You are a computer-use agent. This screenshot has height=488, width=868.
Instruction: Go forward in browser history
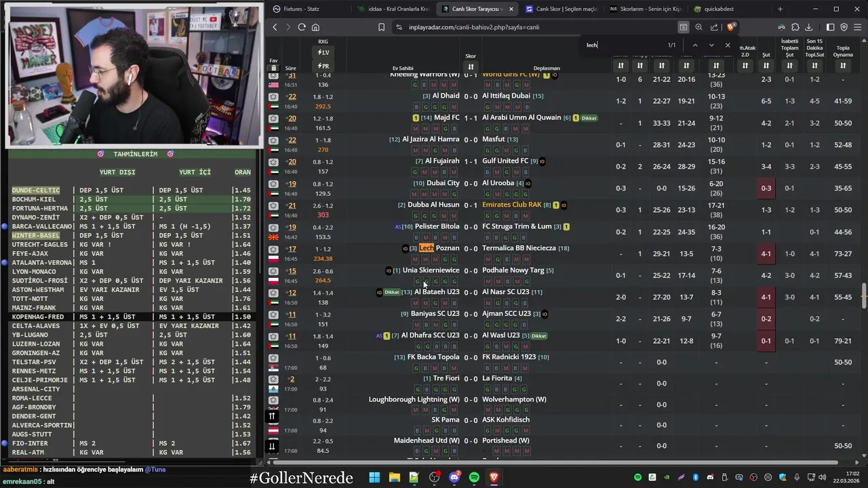pyautogui.click(x=288, y=27)
